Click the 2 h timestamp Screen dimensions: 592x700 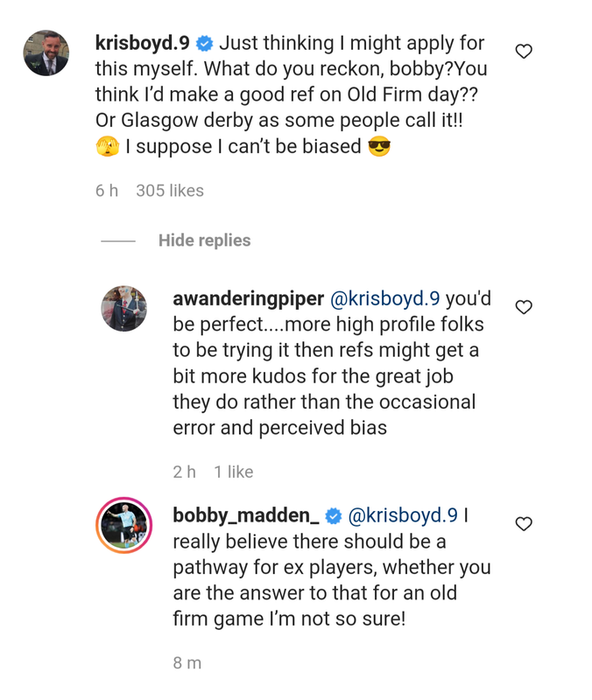(184, 472)
